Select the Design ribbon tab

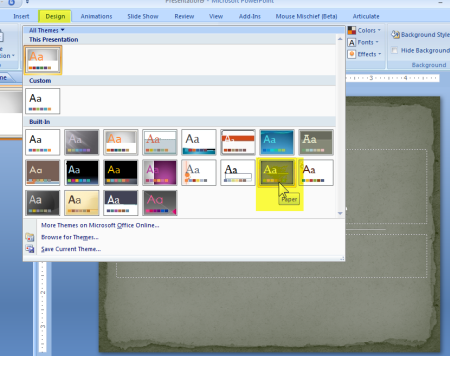[x=55, y=16]
